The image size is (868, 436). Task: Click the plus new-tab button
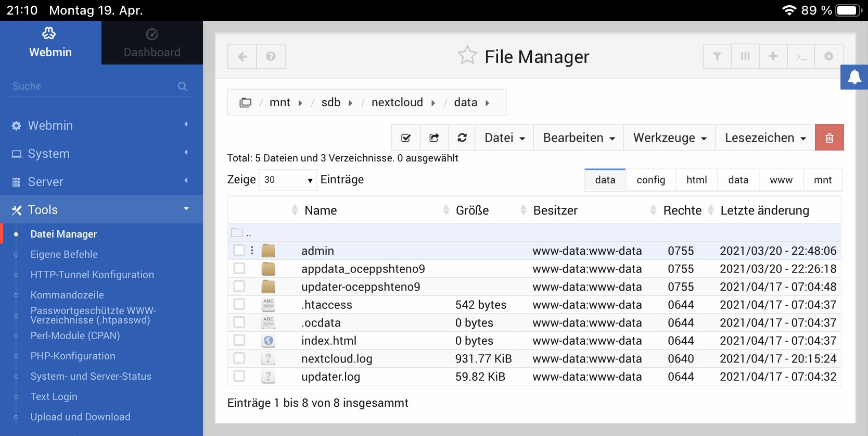tap(773, 56)
